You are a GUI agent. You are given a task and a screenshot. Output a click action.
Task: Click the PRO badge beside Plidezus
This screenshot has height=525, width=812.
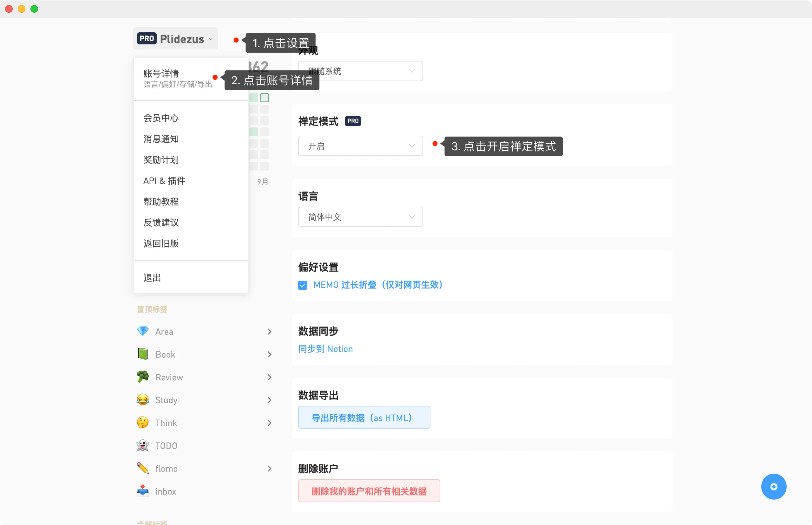tap(147, 39)
